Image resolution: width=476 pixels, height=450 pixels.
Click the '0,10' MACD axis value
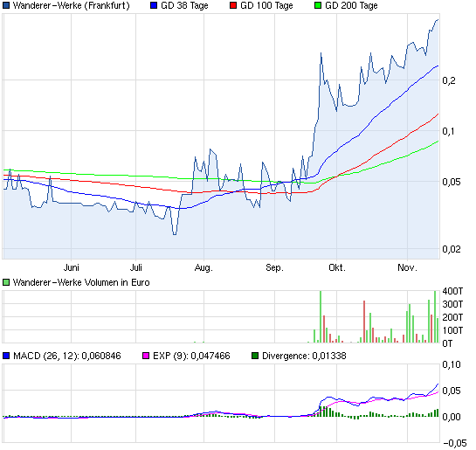[452, 364]
